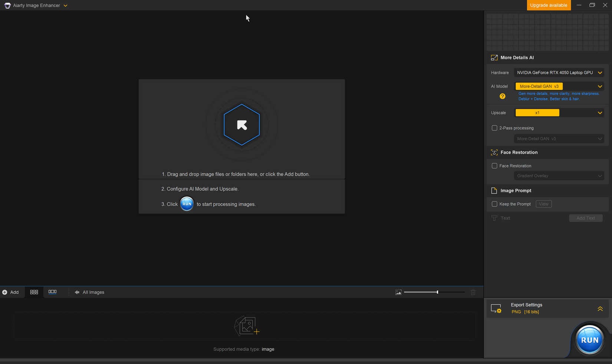Click the AI Model help question mark

pyautogui.click(x=502, y=96)
